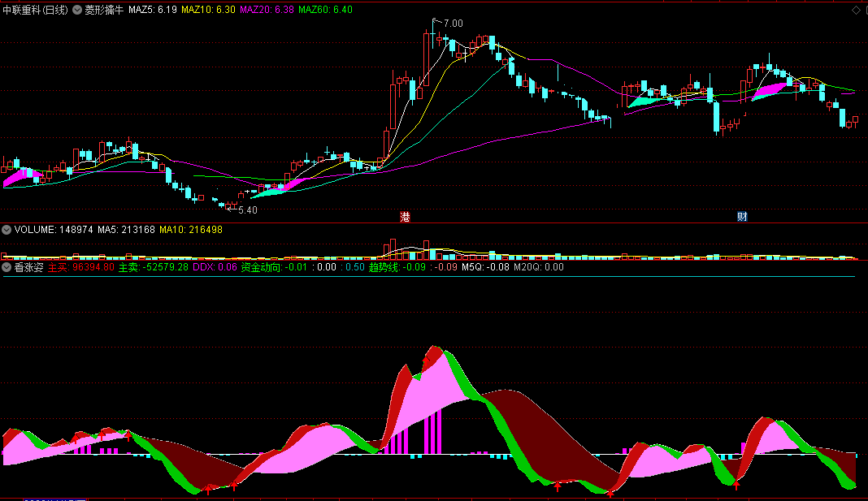Viewport: 868px width, 501px height.
Task: Click the MAZ20: 6.38 value
Action: pyautogui.click(x=267, y=10)
